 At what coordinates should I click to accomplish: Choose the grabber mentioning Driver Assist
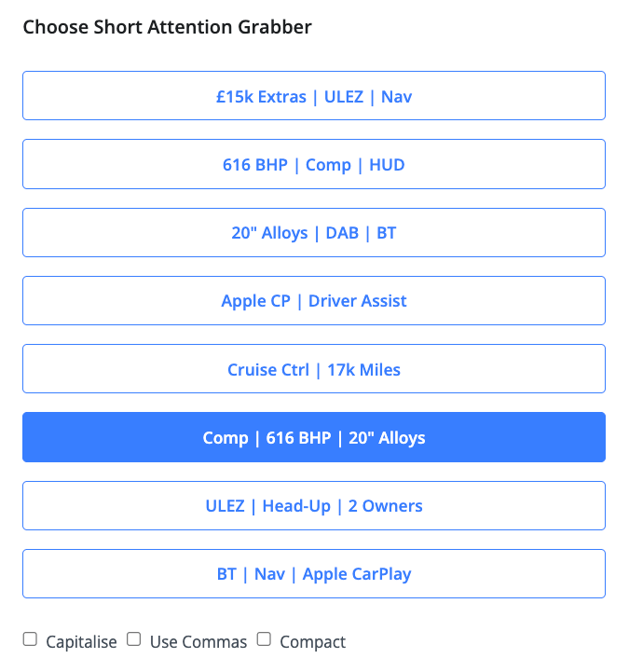(x=314, y=301)
